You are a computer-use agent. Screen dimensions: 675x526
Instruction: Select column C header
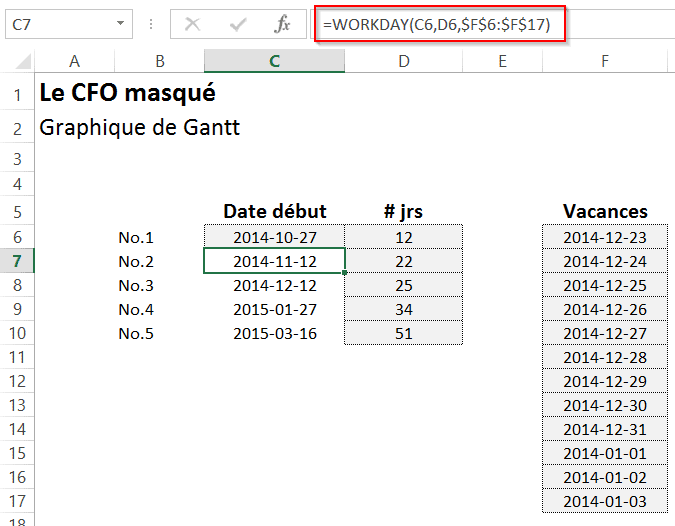point(274,62)
